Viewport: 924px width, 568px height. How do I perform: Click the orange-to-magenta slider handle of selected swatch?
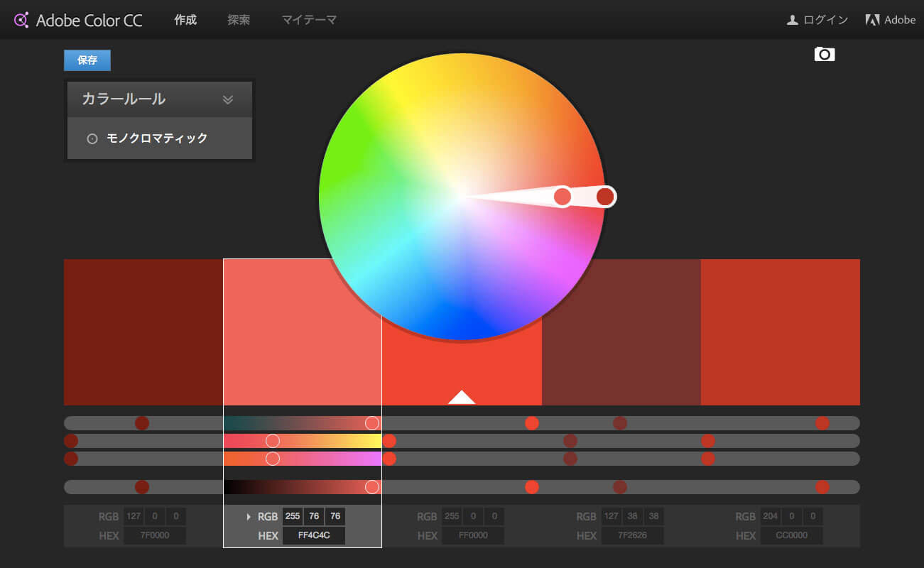click(x=273, y=459)
